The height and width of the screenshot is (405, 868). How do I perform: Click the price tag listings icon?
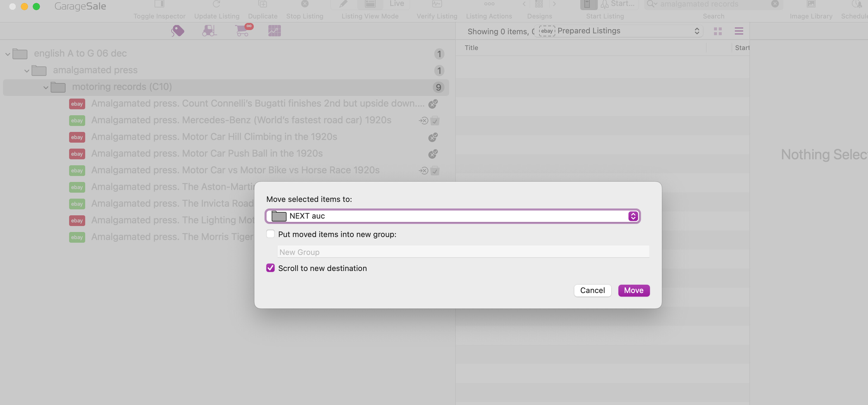tap(178, 31)
